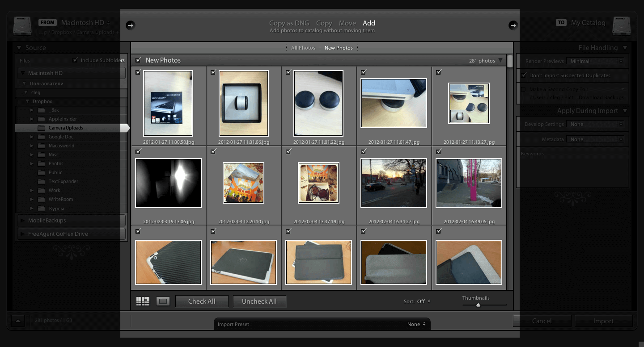Collapse the File Handling panel
Image resolution: width=644 pixels, height=347 pixels.
[625, 48]
